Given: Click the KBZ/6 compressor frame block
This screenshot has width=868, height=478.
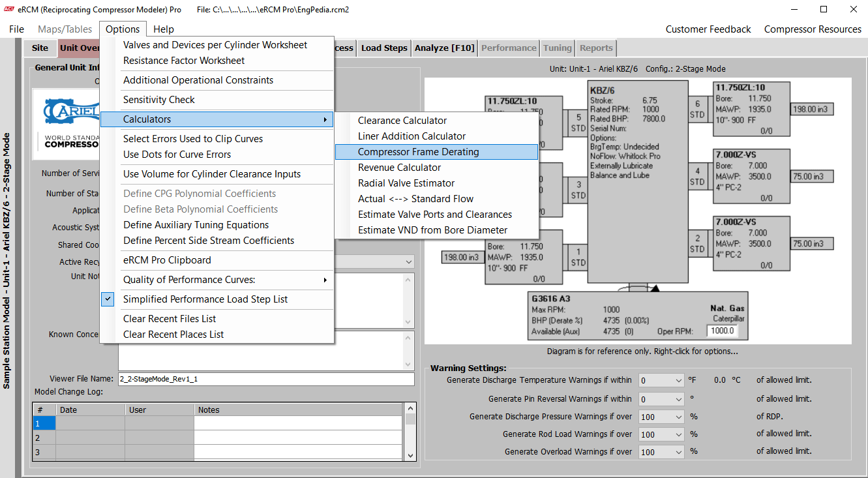Looking at the screenshot, I should click(638, 182).
